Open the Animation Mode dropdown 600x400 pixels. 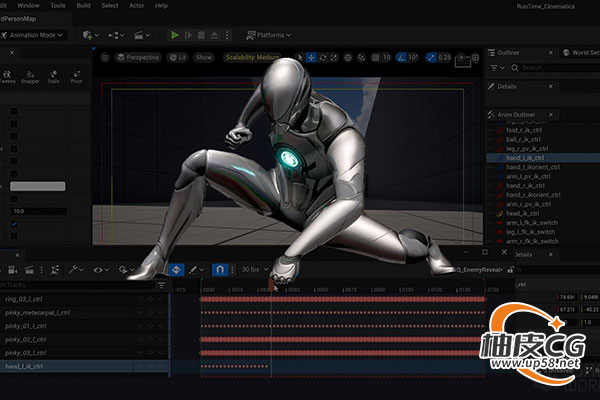33,35
